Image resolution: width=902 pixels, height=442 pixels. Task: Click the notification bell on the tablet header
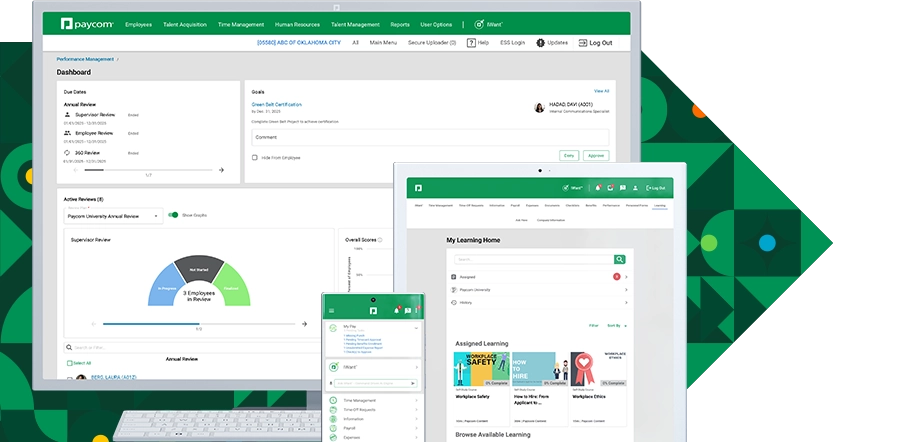pyautogui.click(x=598, y=187)
